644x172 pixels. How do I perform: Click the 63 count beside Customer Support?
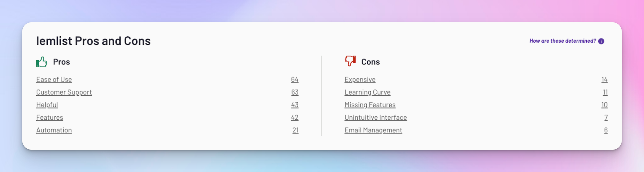pos(295,92)
